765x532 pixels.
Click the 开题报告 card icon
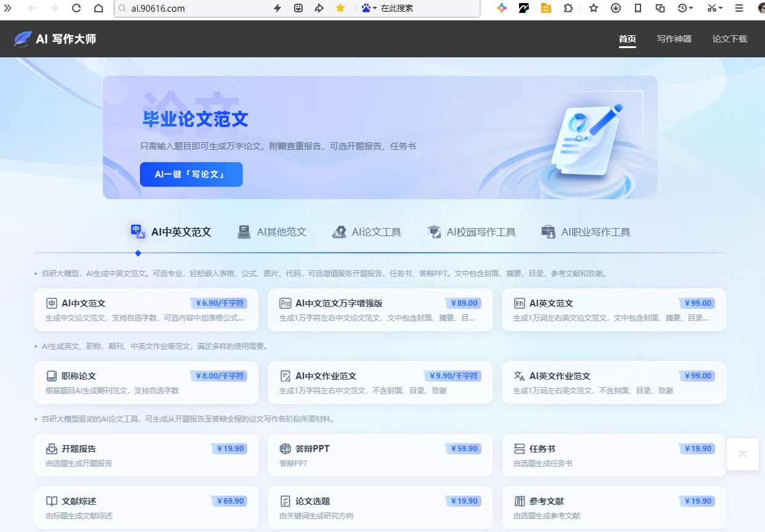52,449
